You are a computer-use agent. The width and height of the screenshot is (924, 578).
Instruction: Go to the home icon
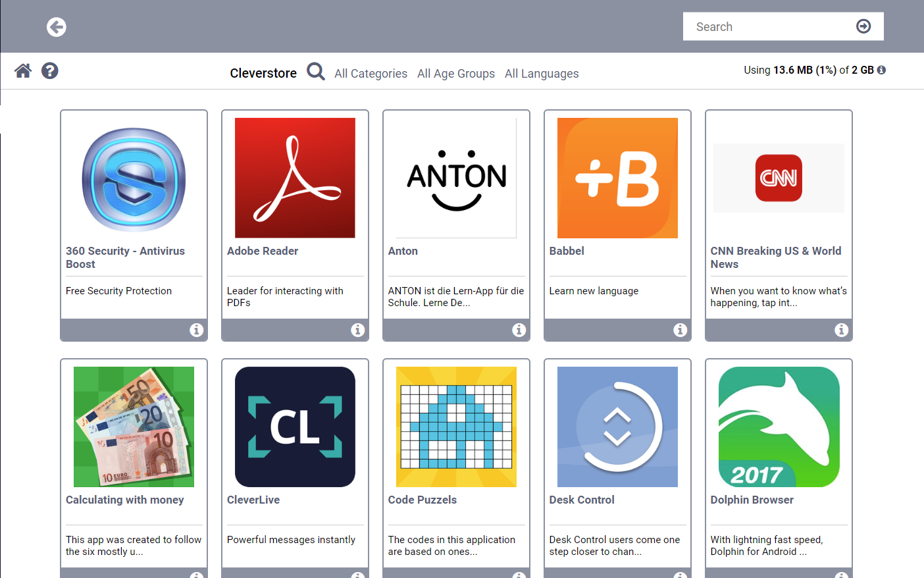click(x=23, y=70)
